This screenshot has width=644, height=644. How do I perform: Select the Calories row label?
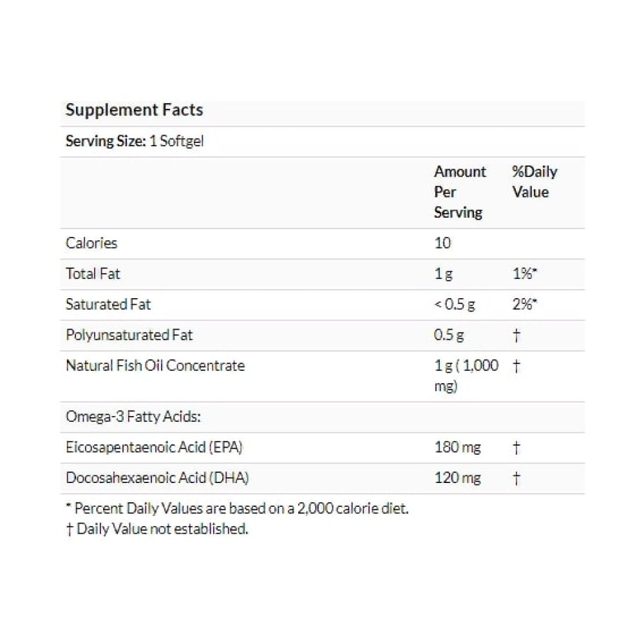coord(91,243)
